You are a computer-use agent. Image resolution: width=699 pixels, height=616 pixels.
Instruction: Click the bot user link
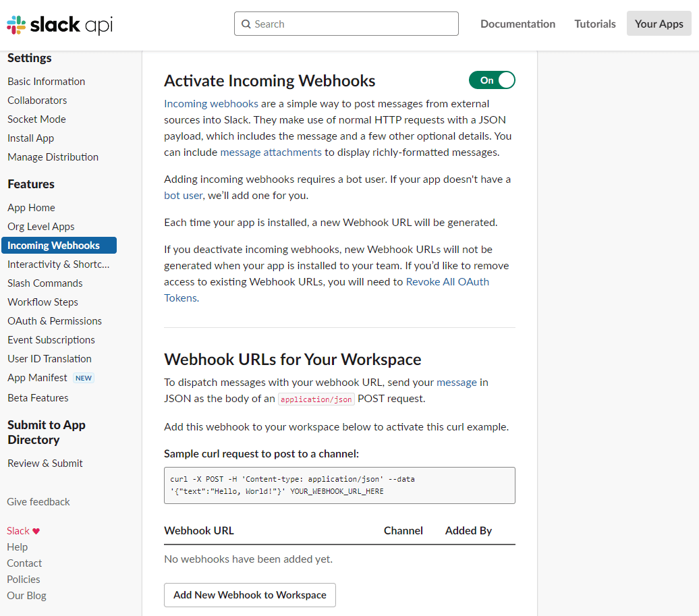(184, 196)
